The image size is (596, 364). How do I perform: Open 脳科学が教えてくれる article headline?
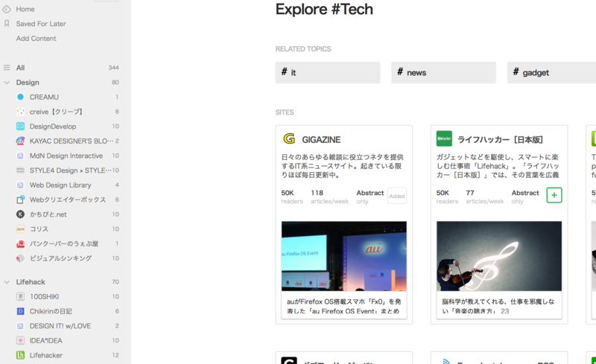[x=498, y=306]
